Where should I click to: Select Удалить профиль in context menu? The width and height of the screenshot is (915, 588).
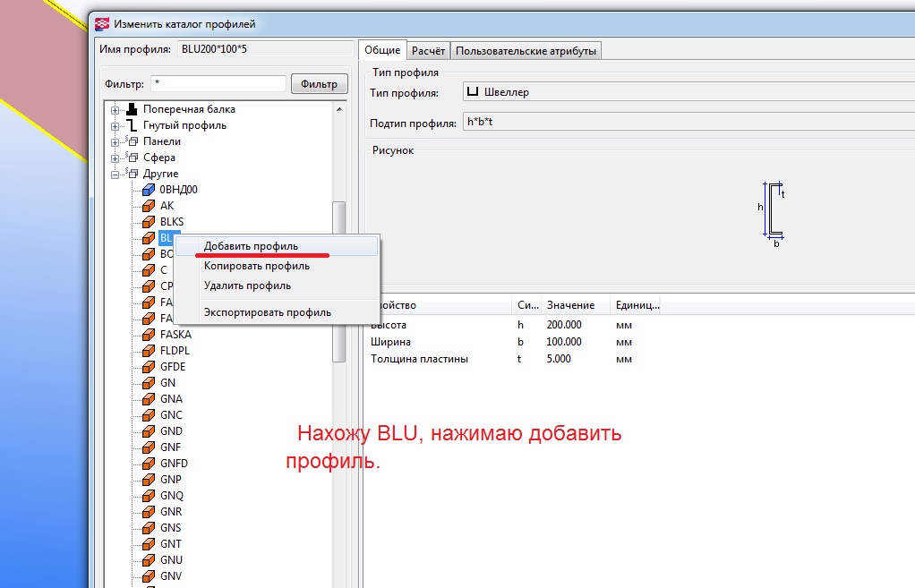[x=247, y=285]
